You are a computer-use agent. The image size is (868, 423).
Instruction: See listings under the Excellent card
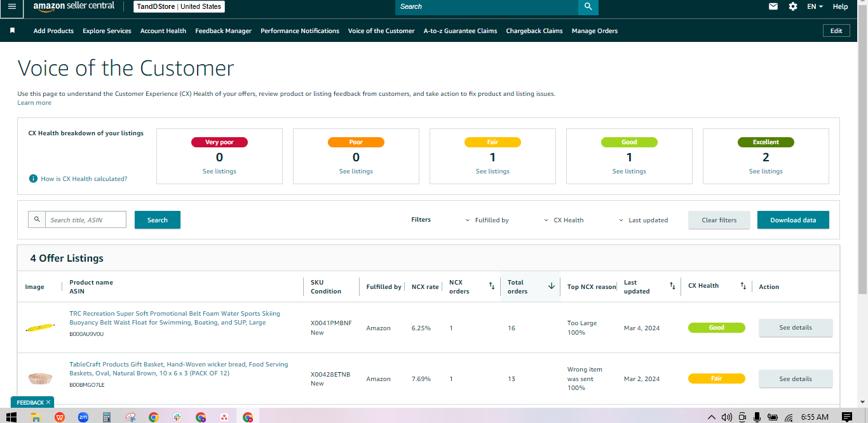(x=766, y=171)
